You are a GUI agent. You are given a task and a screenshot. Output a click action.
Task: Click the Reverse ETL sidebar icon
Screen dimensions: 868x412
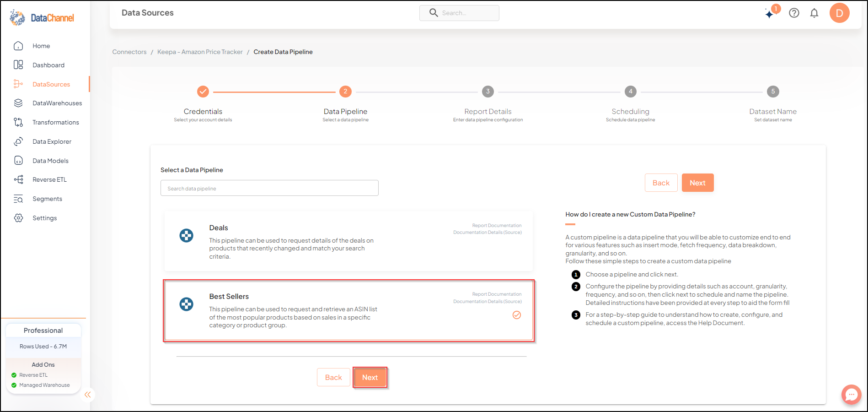pyautogui.click(x=18, y=179)
